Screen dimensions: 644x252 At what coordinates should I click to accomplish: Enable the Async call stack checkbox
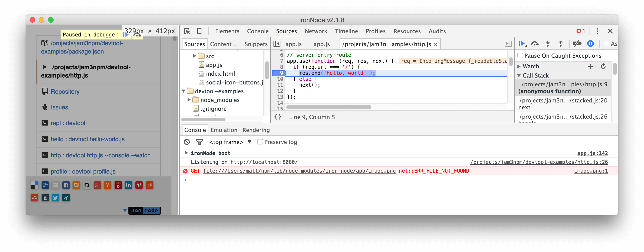point(607,43)
